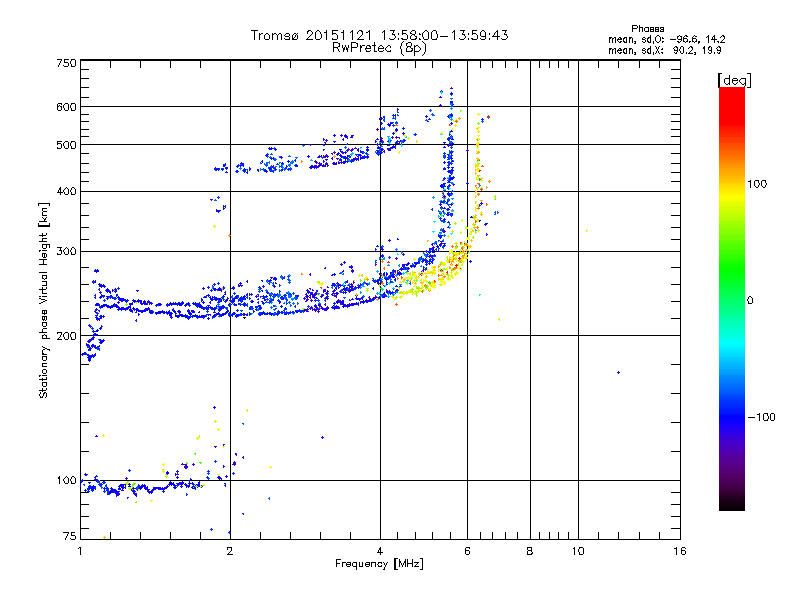Image resolution: width=800 pixels, height=600 pixels.
Task: Click the y-axis tick label "400"
Action: coord(67,191)
